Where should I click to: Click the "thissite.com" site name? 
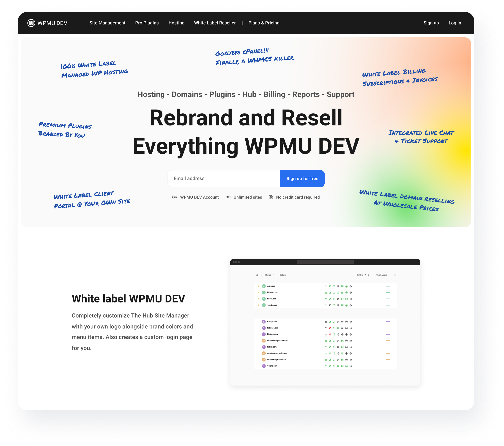[271, 299]
